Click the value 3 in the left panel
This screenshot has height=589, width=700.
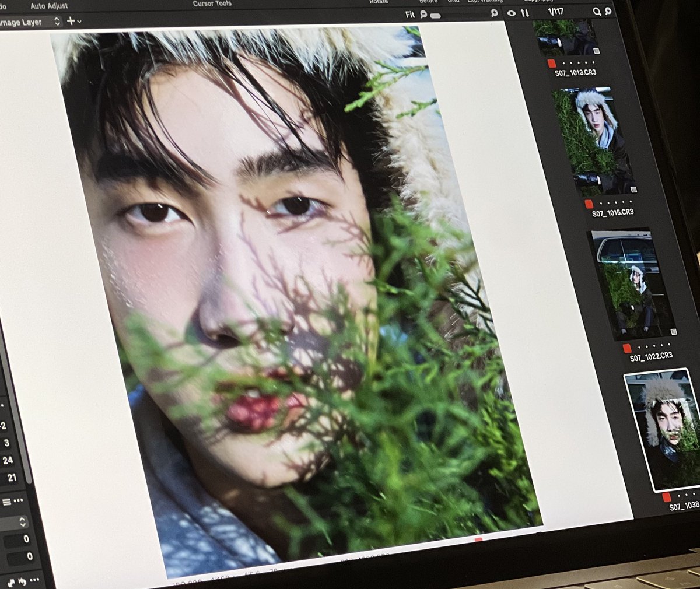coord(6,443)
